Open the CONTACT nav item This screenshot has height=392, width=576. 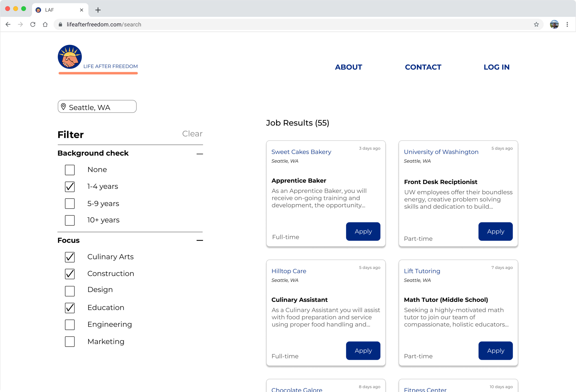[x=423, y=67]
